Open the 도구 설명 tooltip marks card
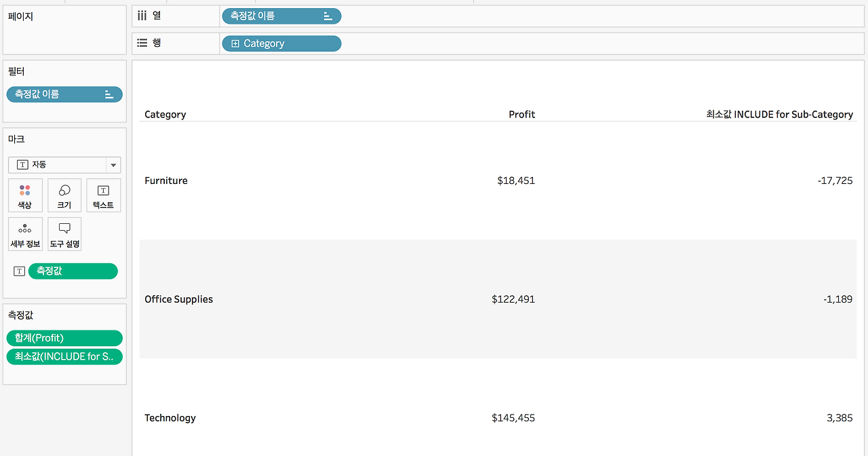The image size is (868, 456). 64,234
